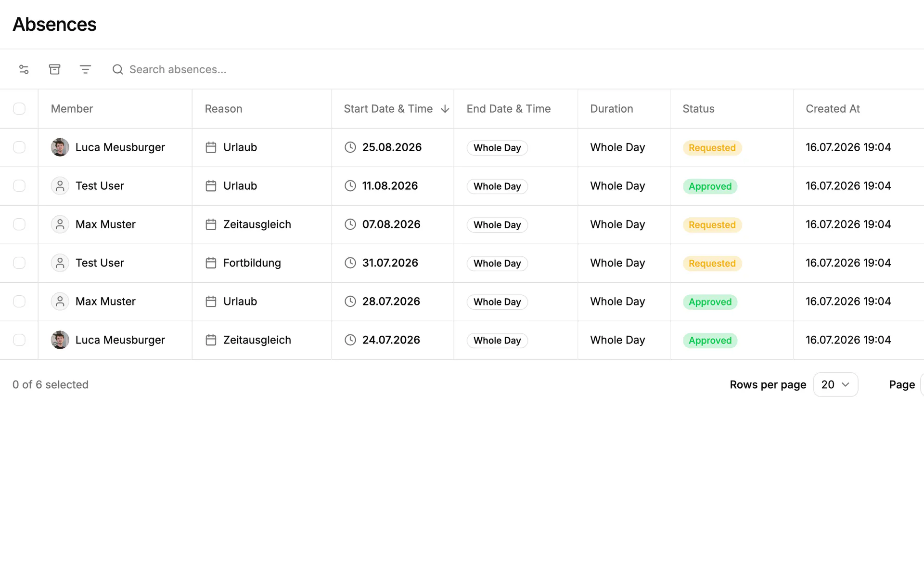The height and width of the screenshot is (578, 924).
Task: Tick the checkbox for the Fortbildung row
Action: coord(19,263)
